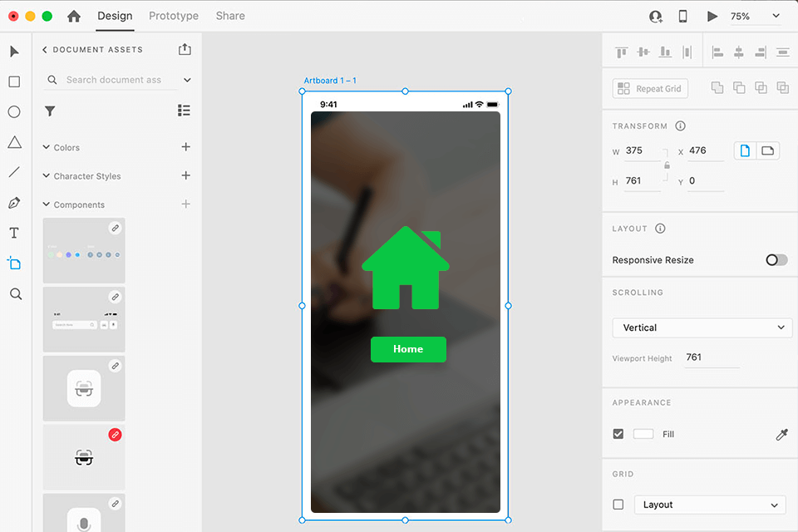Set artboard to portrait orientation

[x=745, y=150]
